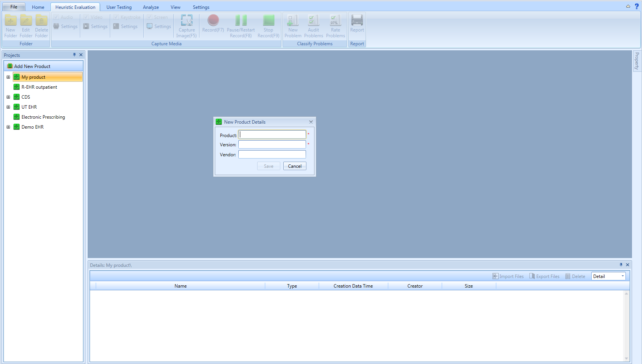This screenshot has width=642, height=364.
Task: Click Add New Product button
Action: coord(32,66)
